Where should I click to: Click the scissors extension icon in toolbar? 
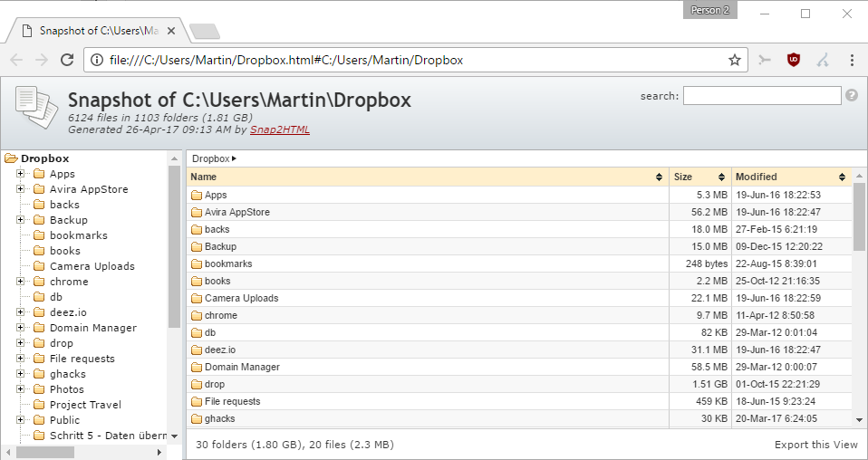tap(765, 60)
